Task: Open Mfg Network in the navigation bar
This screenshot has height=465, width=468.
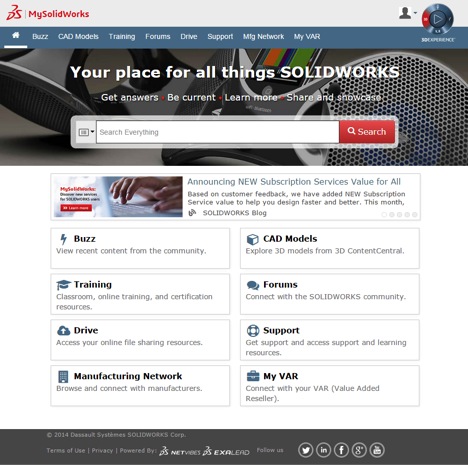Action: click(263, 36)
